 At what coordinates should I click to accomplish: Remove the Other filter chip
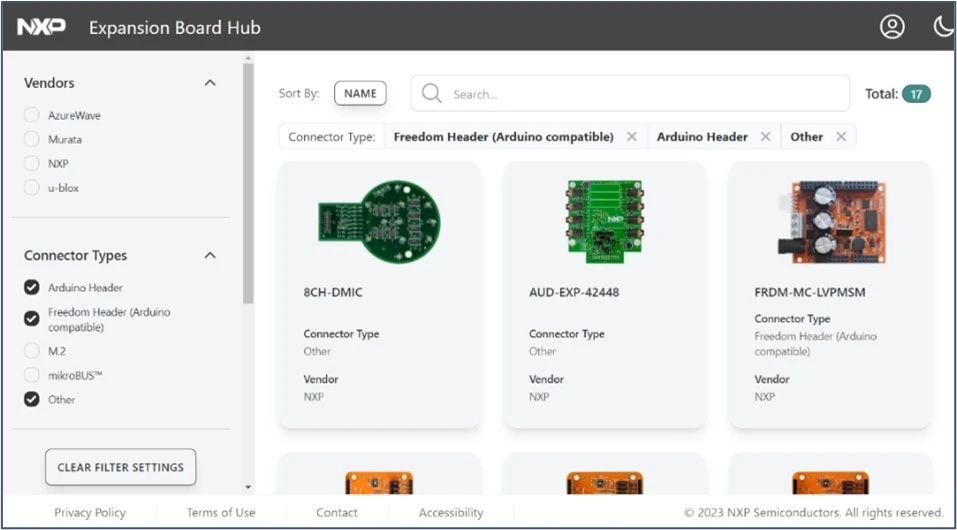pyautogui.click(x=841, y=137)
